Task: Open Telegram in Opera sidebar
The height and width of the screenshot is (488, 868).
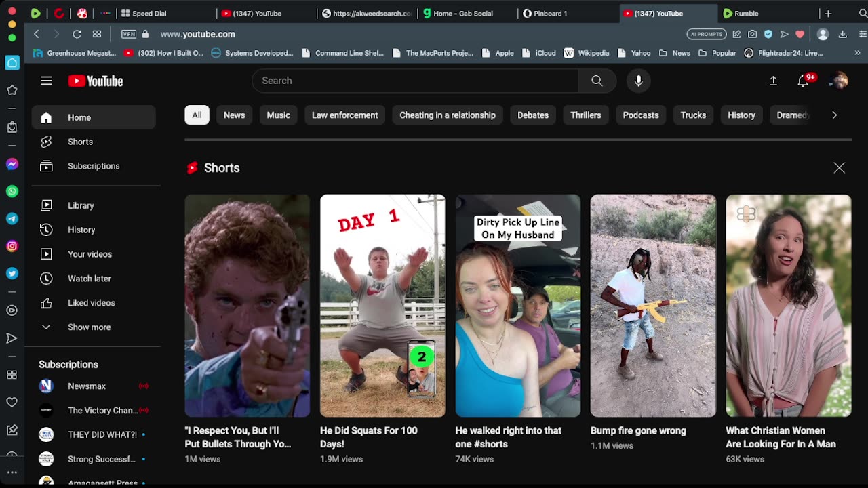Action: pyautogui.click(x=12, y=219)
